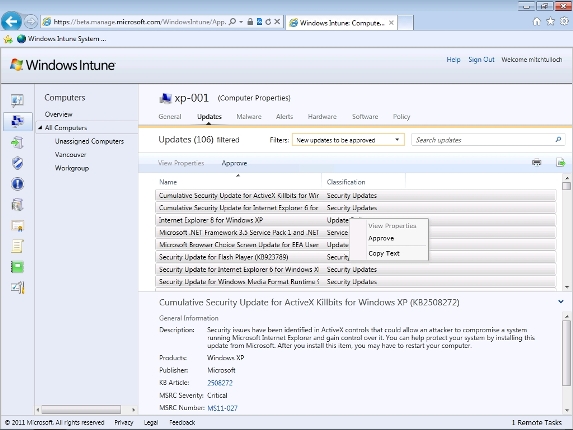Image resolution: width=573 pixels, height=430 pixels.
Task: Select Unassigned Computers in the tree
Action: coord(89,141)
